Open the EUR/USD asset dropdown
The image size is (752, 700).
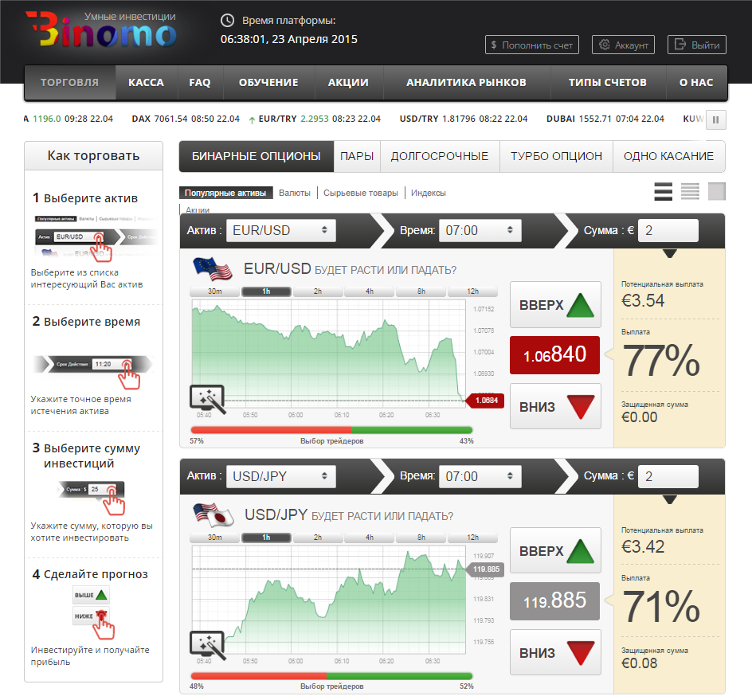[x=280, y=231]
